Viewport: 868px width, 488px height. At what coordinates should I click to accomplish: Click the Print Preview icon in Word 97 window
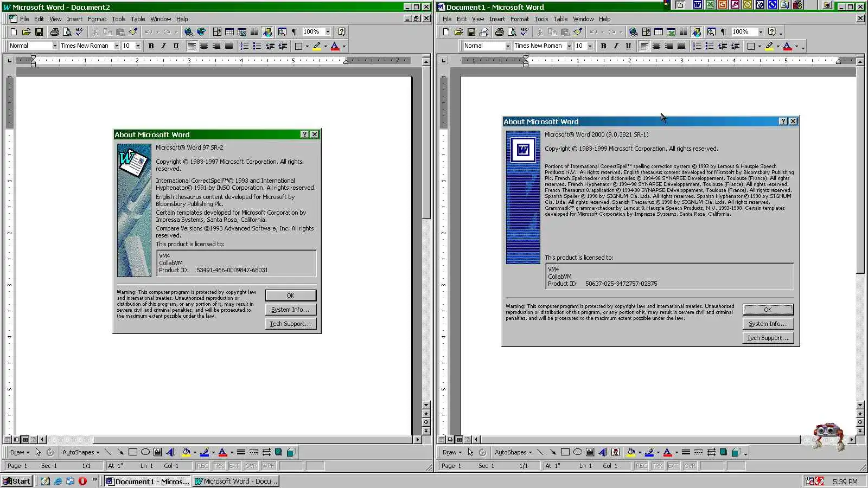point(67,32)
